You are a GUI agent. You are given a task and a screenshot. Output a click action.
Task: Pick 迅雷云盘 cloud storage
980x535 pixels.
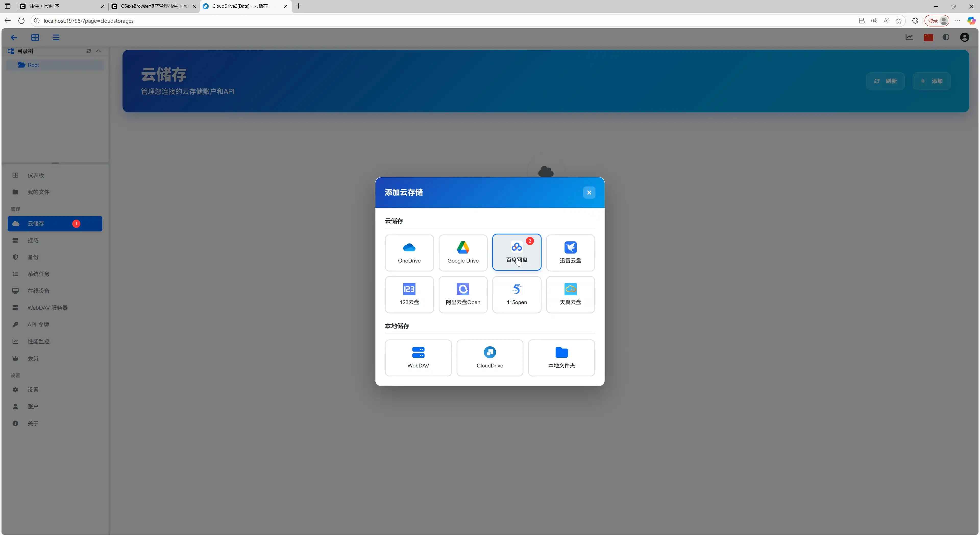point(570,252)
